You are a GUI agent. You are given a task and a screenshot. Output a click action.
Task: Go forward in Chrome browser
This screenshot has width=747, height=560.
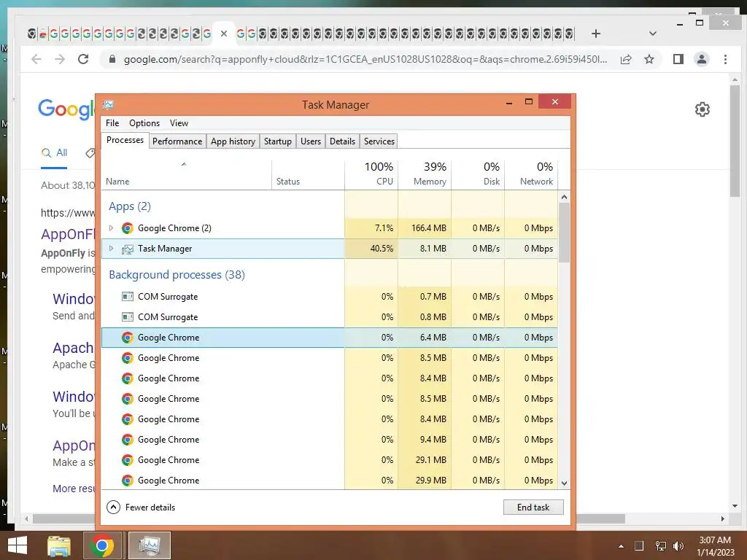tap(60, 59)
